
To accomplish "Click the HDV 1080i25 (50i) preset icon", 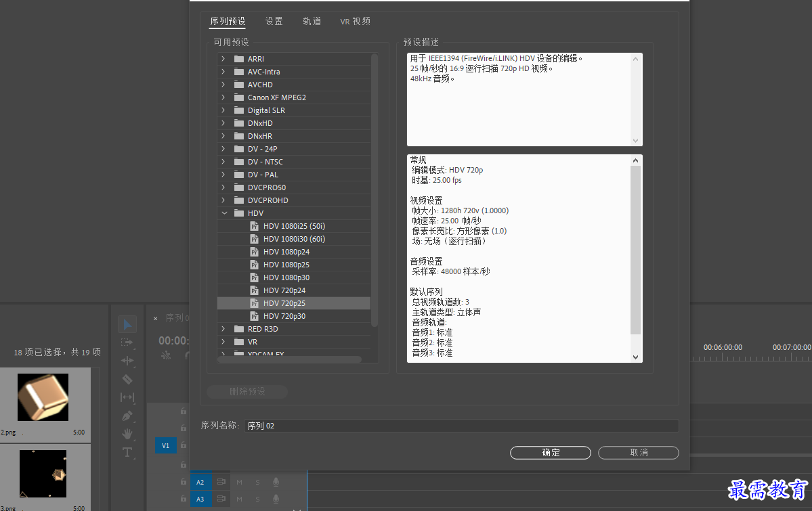I will pyautogui.click(x=254, y=226).
